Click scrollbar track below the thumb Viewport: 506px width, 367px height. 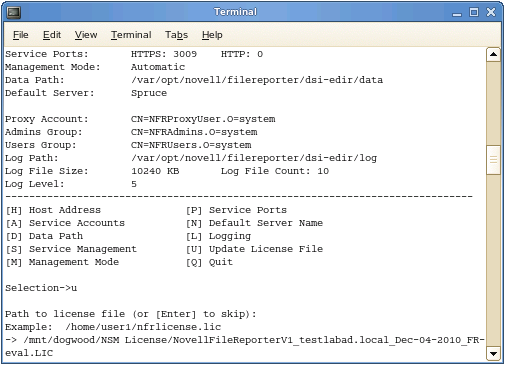(x=493, y=261)
